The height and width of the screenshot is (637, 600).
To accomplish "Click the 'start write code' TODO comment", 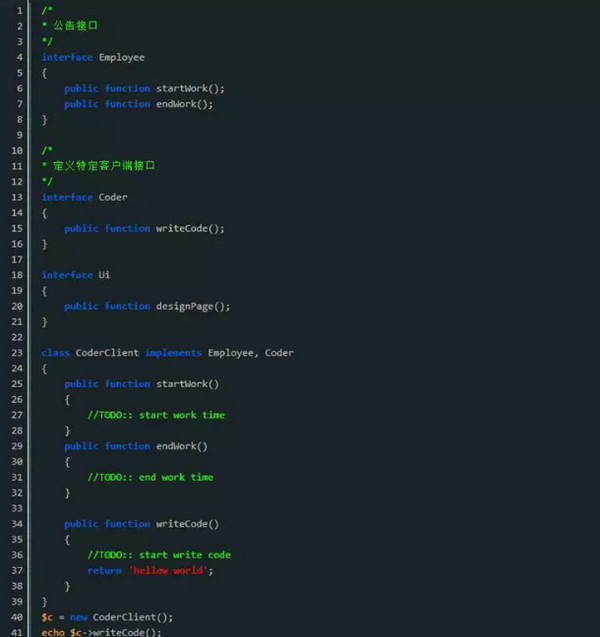I will 159,555.
